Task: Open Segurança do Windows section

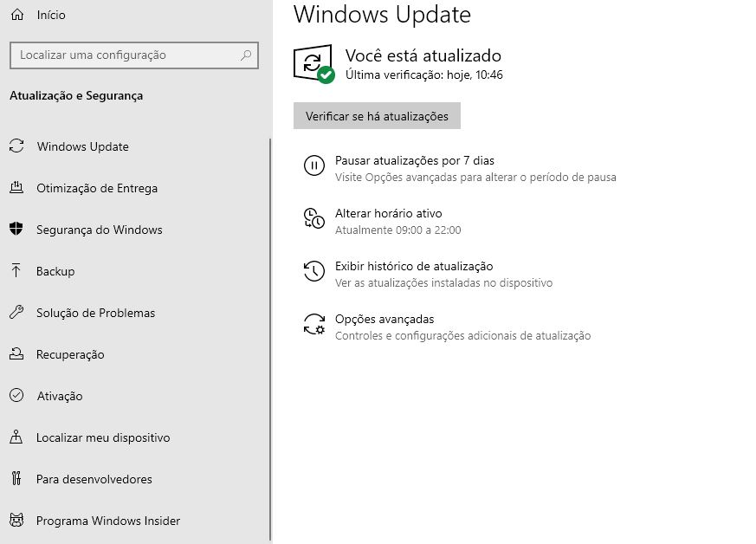Action: point(100,230)
